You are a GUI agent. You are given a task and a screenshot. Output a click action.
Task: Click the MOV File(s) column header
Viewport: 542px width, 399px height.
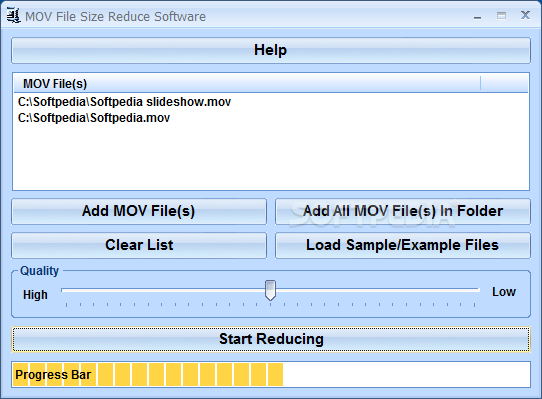(x=247, y=84)
